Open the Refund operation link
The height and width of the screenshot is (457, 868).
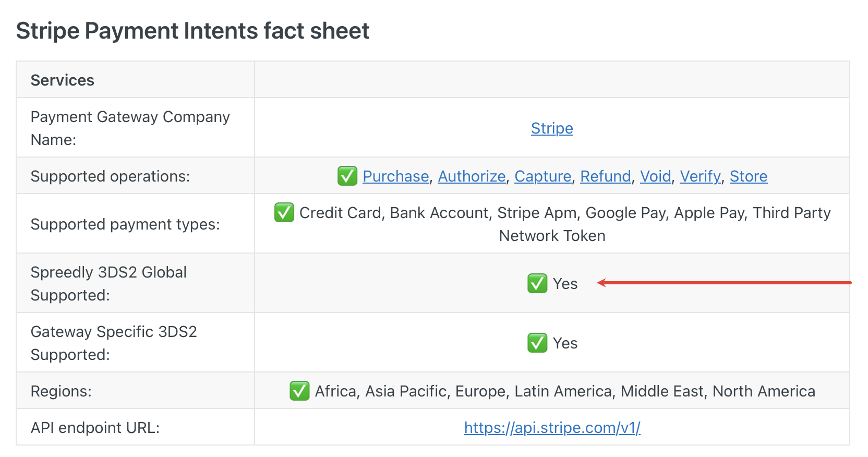[605, 176]
